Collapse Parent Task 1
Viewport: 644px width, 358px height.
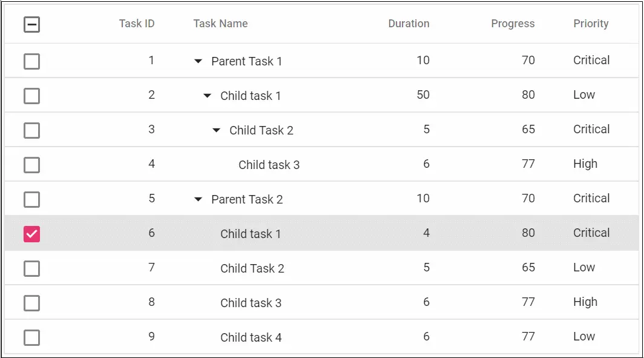pyautogui.click(x=197, y=61)
